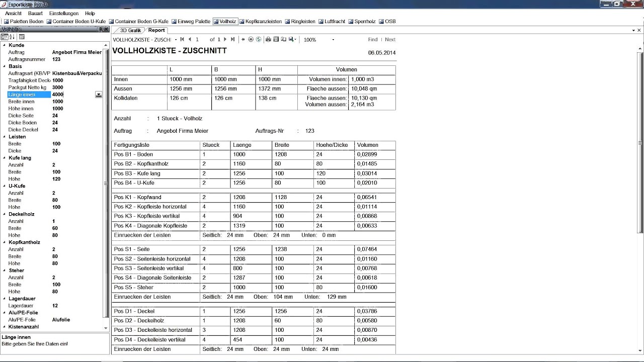
Task: Open the Länge innen value dropdown
Action: click(99, 95)
